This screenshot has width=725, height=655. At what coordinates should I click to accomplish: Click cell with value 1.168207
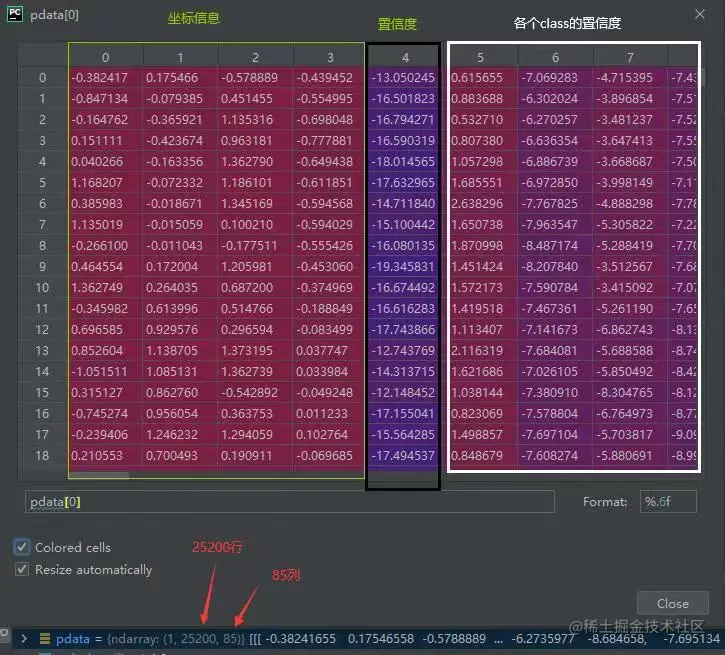click(106, 183)
